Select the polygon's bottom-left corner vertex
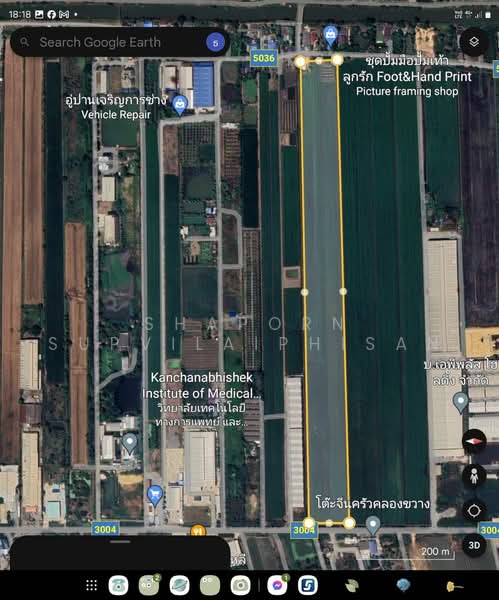499x600 pixels. [x=309, y=523]
